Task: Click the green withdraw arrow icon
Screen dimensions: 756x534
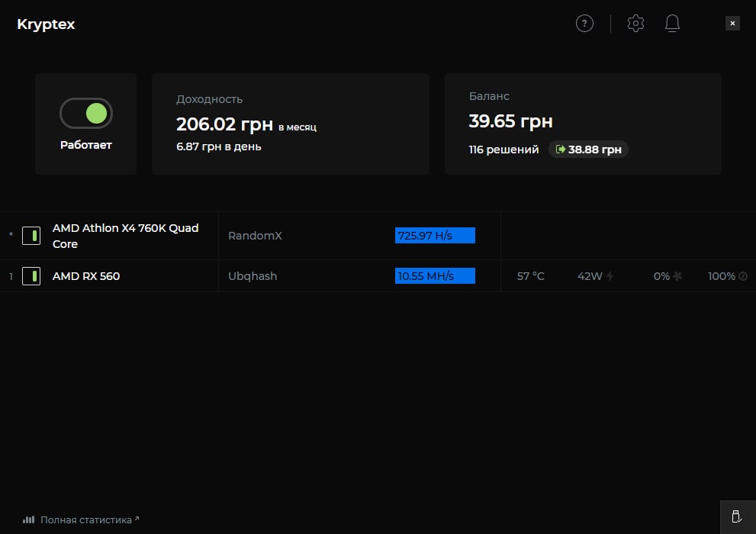Action: 560,150
